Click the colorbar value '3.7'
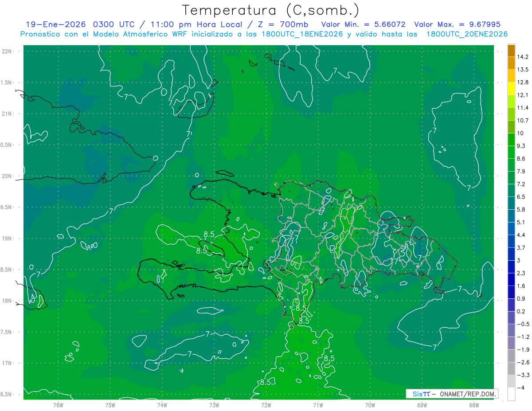The image size is (532, 411). [x=522, y=247]
